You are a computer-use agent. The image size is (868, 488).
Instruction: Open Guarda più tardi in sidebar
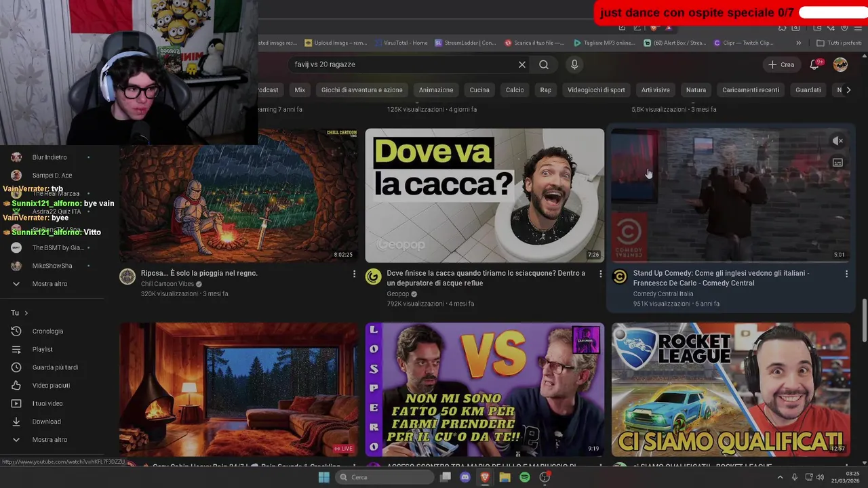click(x=54, y=367)
